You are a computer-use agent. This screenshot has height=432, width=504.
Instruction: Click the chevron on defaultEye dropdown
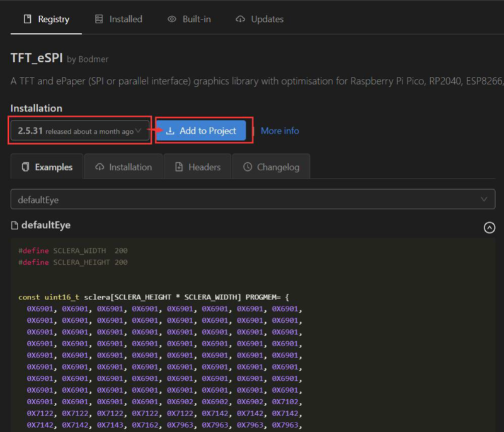pos(484,199)
